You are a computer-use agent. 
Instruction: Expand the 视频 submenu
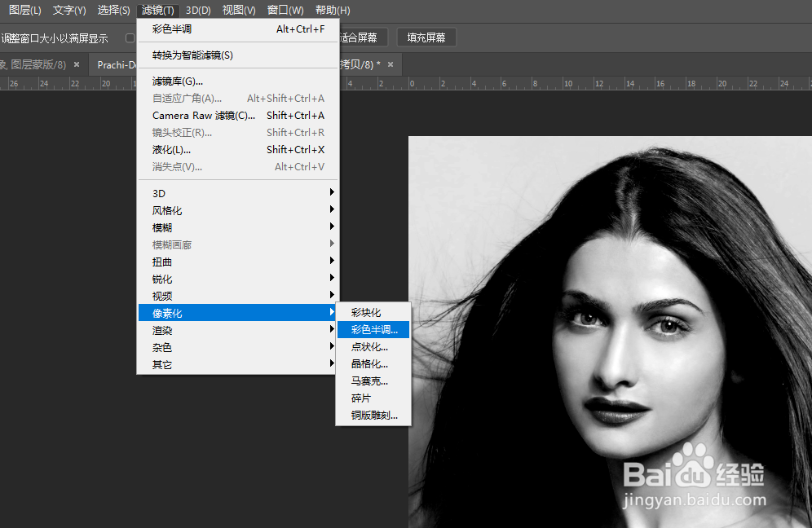click(238, 296)
